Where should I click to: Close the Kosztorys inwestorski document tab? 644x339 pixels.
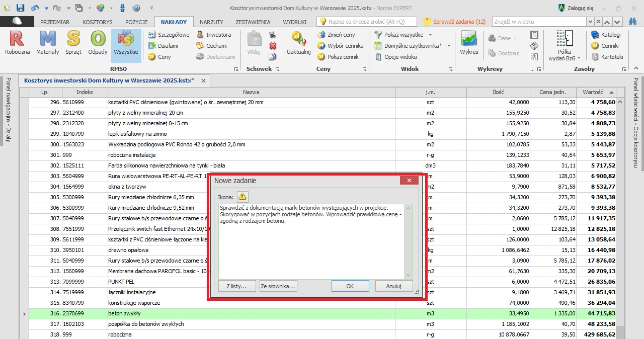[x=204, y=80]
